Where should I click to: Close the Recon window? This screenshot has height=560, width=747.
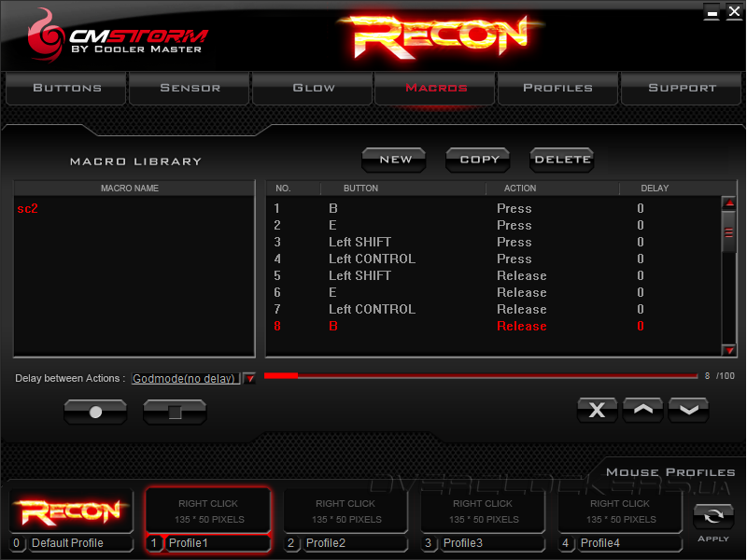point(734,12)
